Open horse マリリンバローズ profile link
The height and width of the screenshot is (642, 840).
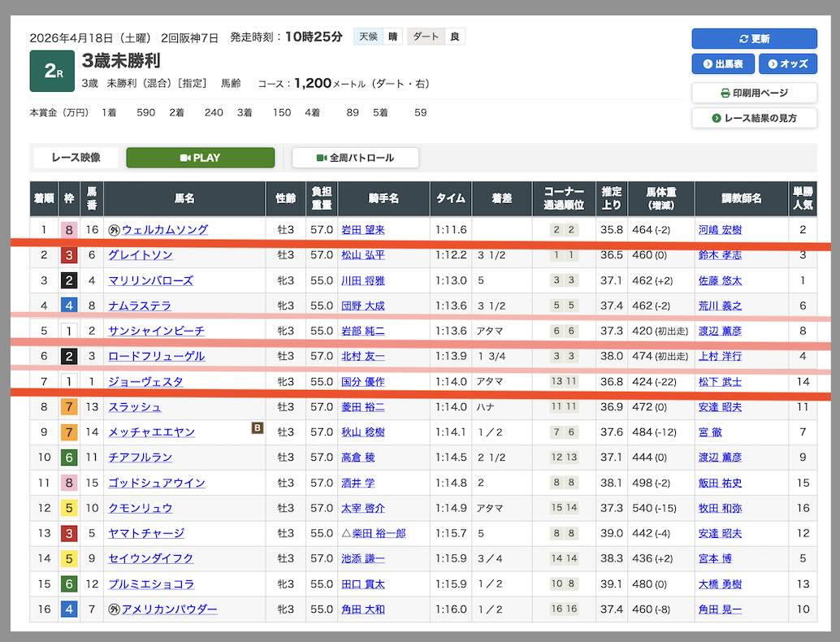pyautogui.click(x=151, y=280)
